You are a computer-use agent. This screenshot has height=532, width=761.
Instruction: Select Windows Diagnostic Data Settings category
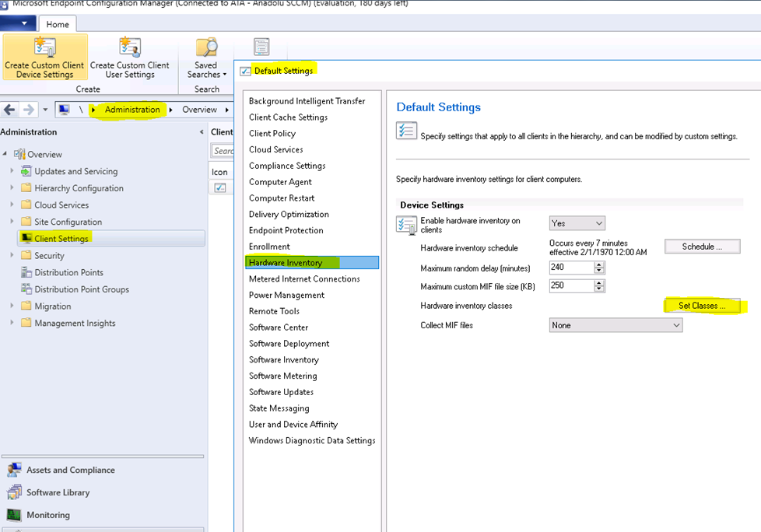coord(312,440)
